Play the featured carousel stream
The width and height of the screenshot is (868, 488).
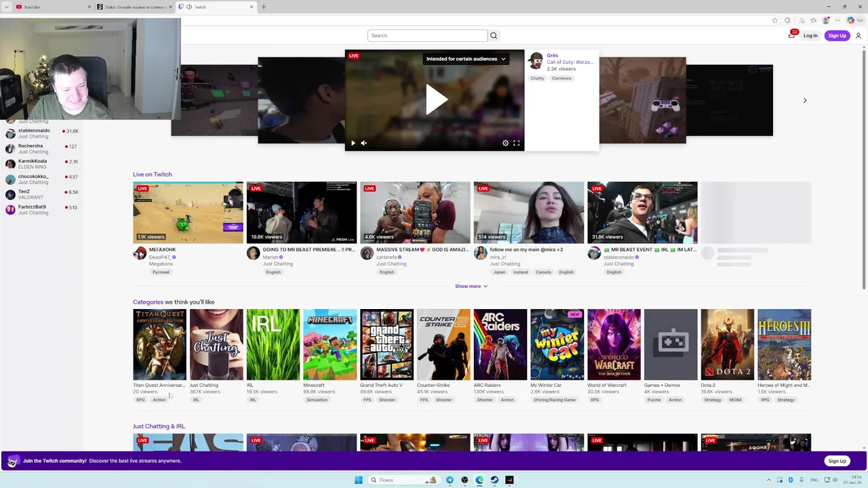tap(436, 100)
